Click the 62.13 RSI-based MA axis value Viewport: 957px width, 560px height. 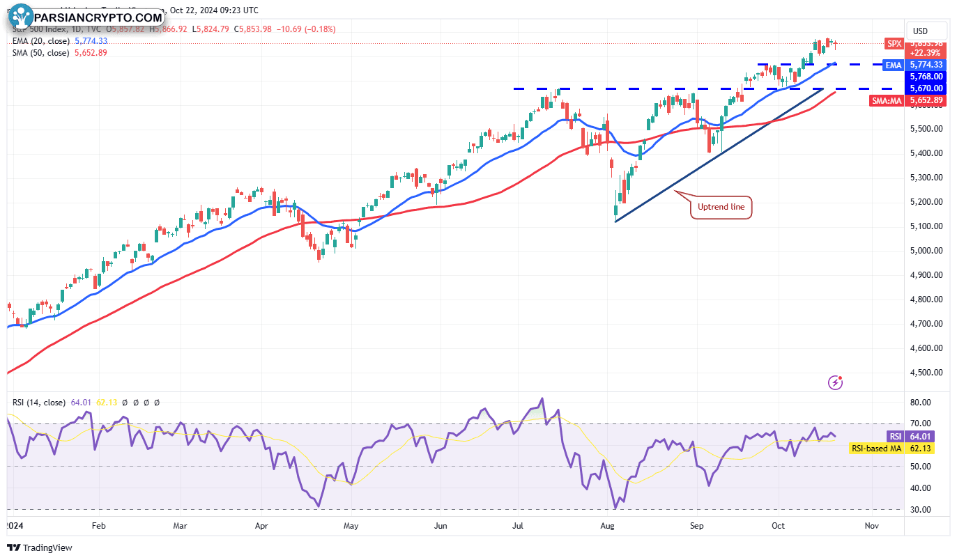(x=920, y=449)
